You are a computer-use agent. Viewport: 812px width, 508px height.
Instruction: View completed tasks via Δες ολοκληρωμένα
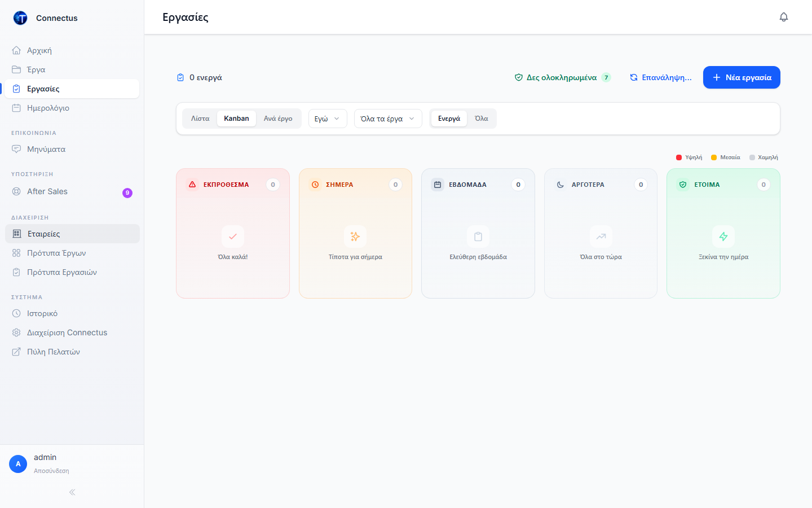(x=562, y=77)
